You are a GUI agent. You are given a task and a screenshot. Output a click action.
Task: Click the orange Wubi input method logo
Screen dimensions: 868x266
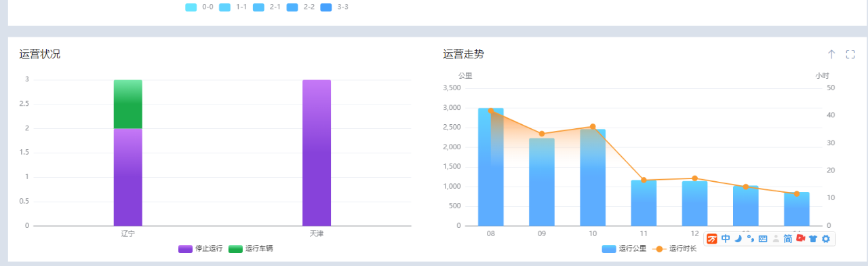[x=712, y=239]
